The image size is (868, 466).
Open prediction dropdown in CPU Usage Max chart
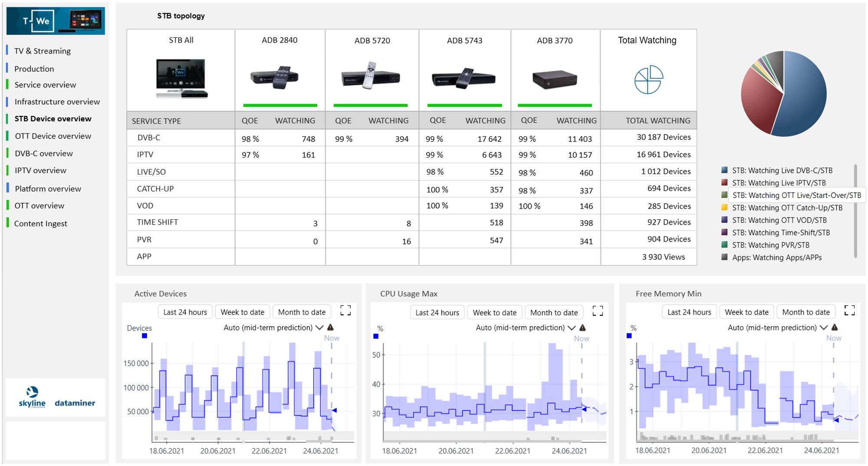[x=572, y=328]
